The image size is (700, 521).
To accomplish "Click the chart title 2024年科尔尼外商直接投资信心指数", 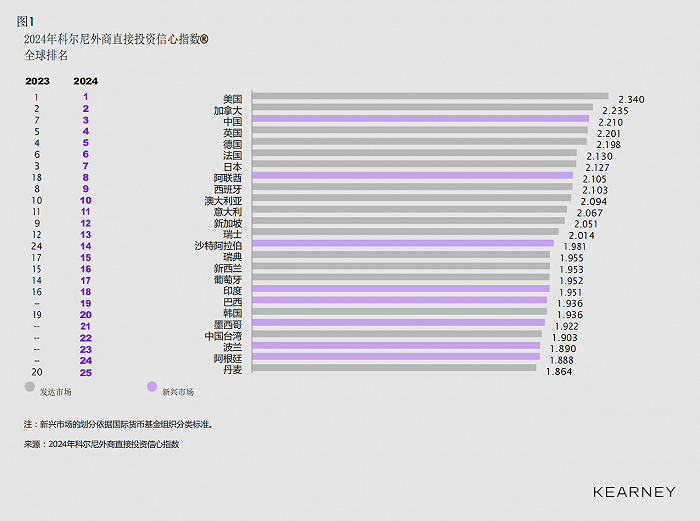I will point(116,39).
